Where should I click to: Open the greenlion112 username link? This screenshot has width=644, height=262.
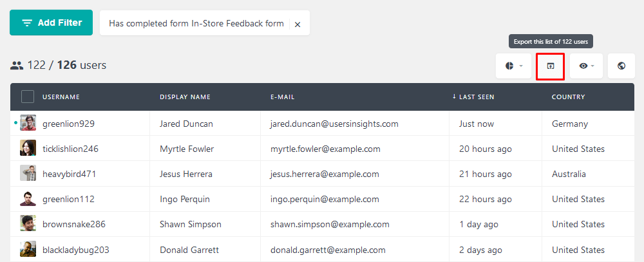pos(69,199)
